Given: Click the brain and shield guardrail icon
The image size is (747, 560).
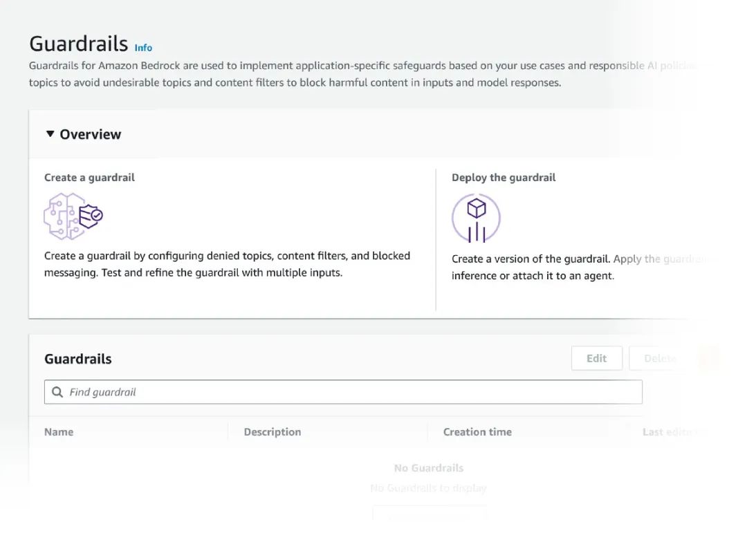Looking at the screenshot, I should point(73,216).
